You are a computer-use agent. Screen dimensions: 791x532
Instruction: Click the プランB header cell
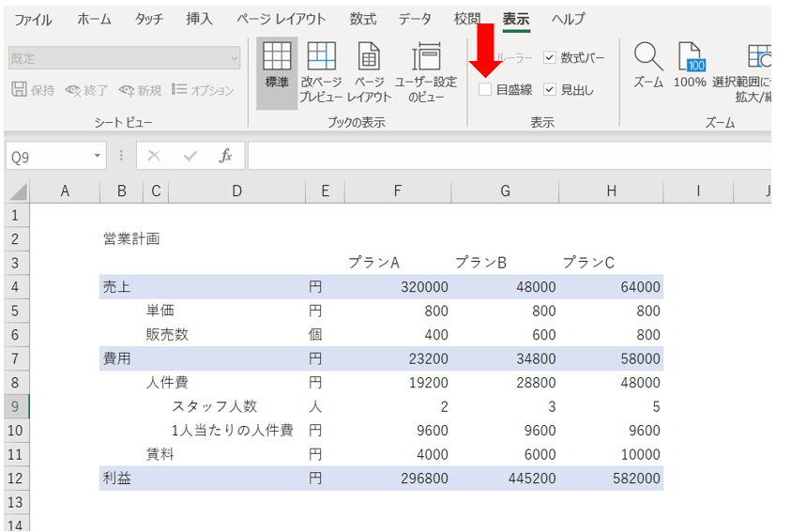(480, 262)
